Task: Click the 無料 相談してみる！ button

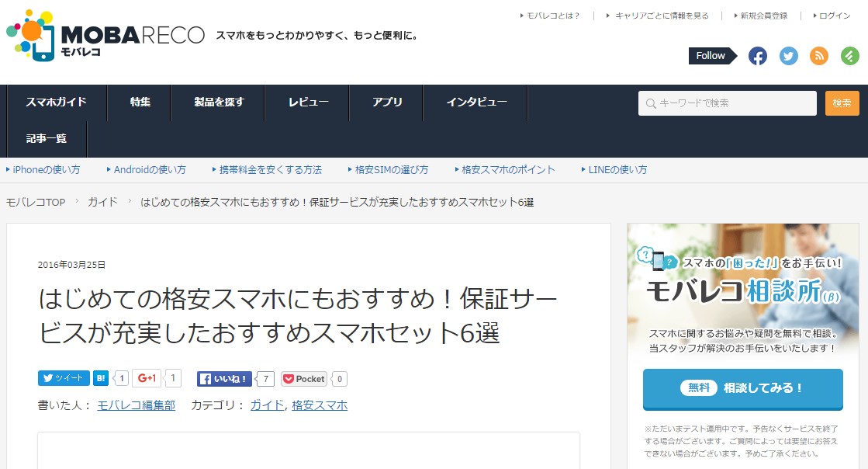Action: (743, 388)
